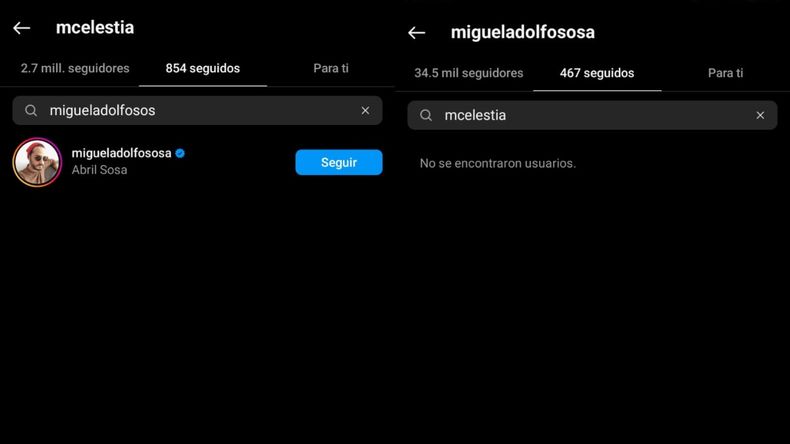Viewport: 790px width, 444px height.
Task: Clear the mcelestia search text
Action: click(760, 115)
